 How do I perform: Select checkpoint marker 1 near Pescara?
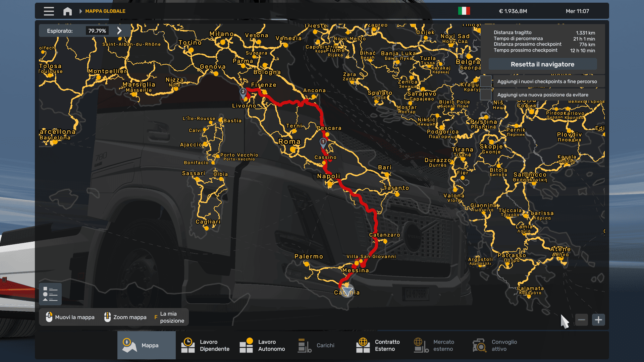point(323,142)
